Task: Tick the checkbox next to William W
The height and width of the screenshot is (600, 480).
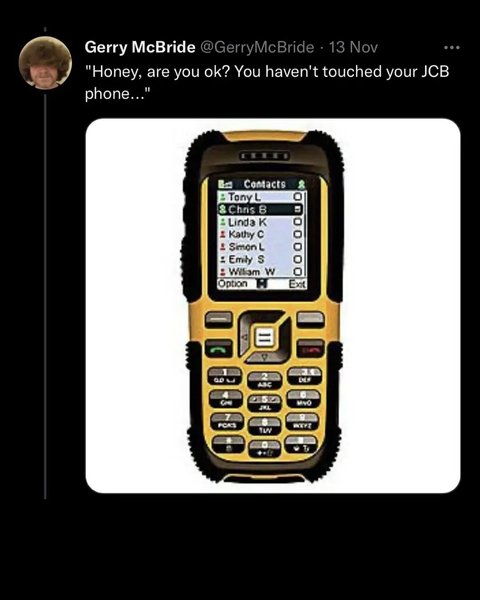Action: coord(298,272)
